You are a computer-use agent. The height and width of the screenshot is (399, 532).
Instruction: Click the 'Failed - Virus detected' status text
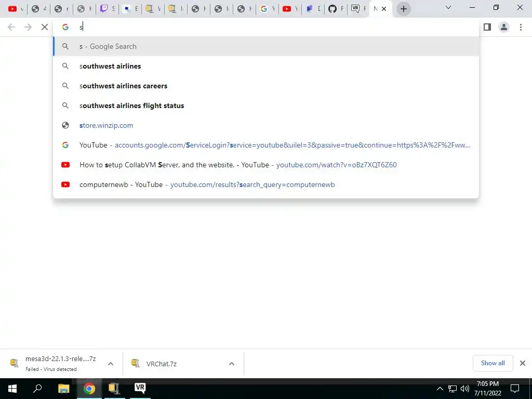click(51, 369)
